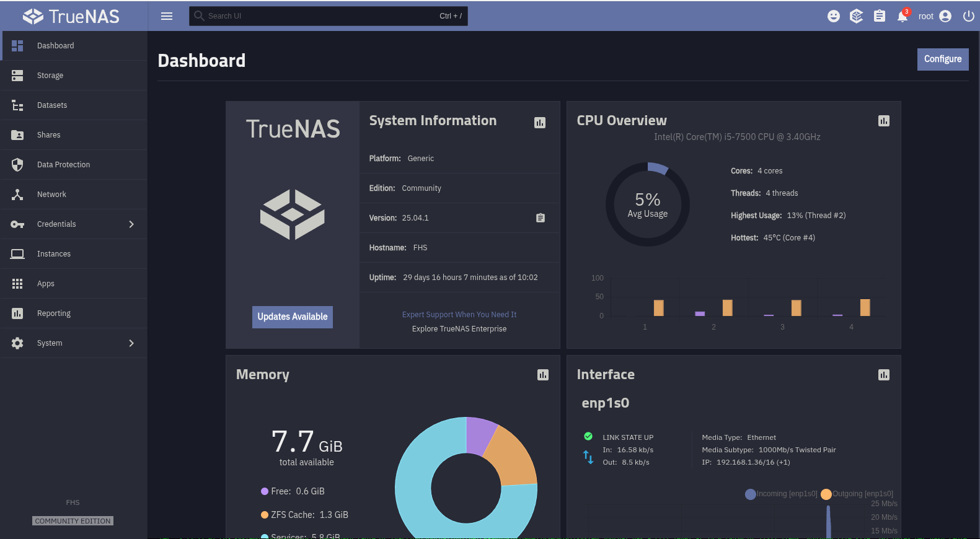Open the feedback smiley icon

[x=834, y=16]
